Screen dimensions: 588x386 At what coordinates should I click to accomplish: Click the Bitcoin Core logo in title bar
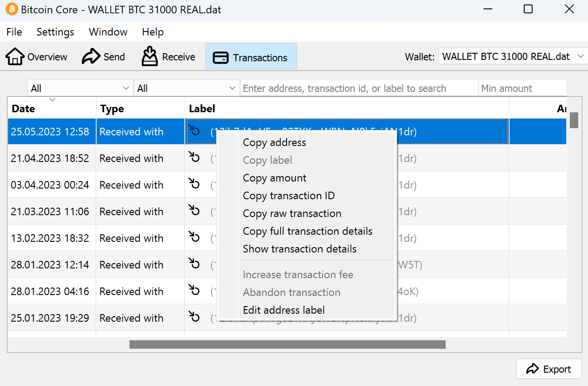[x=12, y=9]
